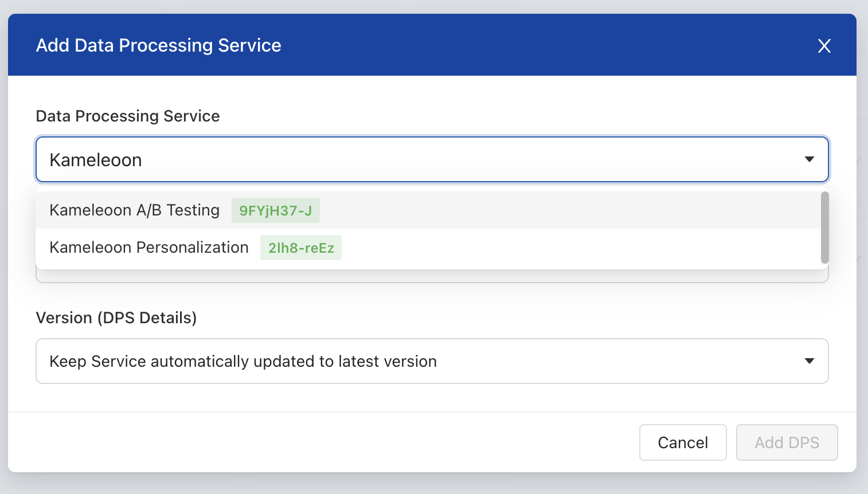
Task: Click the caret arrow on the Version dropdown
Action: (809, 361)
